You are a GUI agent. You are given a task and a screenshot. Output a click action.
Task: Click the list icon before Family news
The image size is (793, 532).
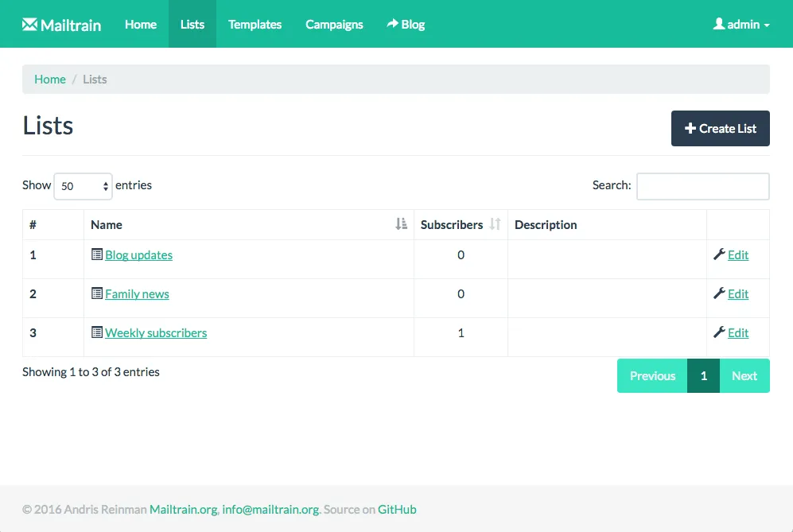[x=97, y=293]
